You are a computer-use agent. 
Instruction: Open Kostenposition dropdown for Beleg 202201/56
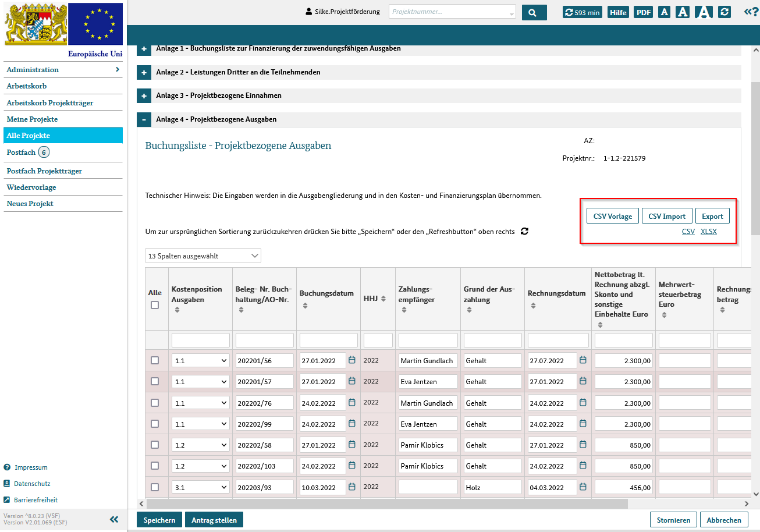201,360
